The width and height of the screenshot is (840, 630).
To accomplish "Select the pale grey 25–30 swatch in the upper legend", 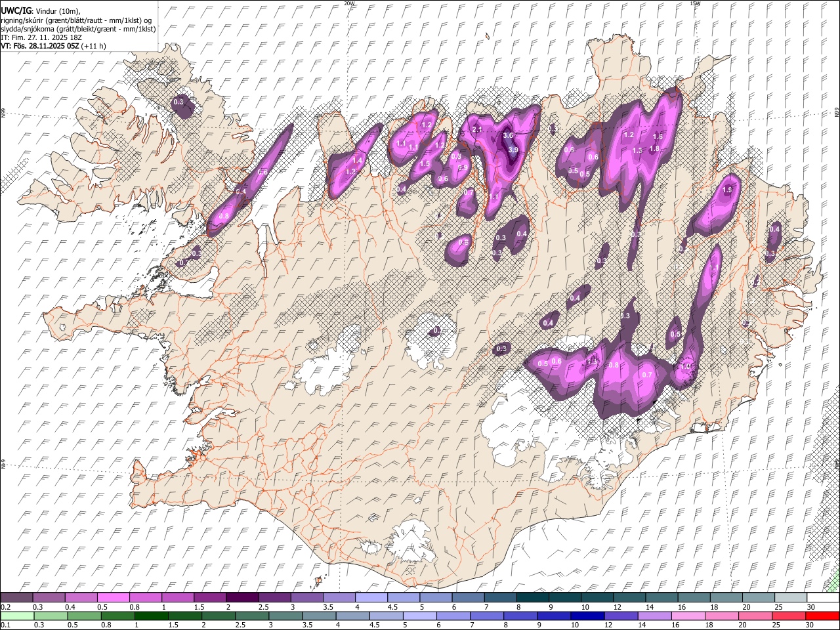I will pos(790,598).
